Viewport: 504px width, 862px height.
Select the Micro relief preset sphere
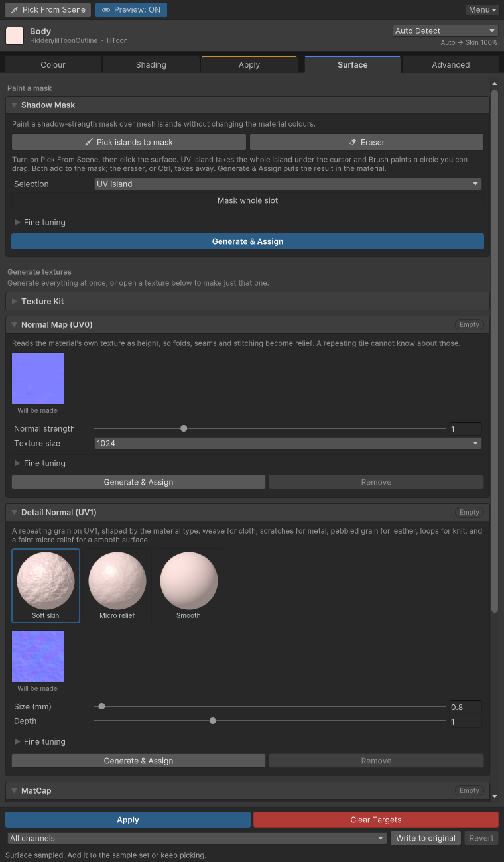point(117,585)
